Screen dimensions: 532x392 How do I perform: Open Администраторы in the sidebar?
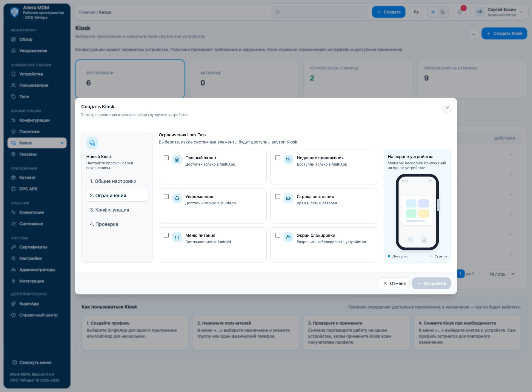[x=37, y=270]
